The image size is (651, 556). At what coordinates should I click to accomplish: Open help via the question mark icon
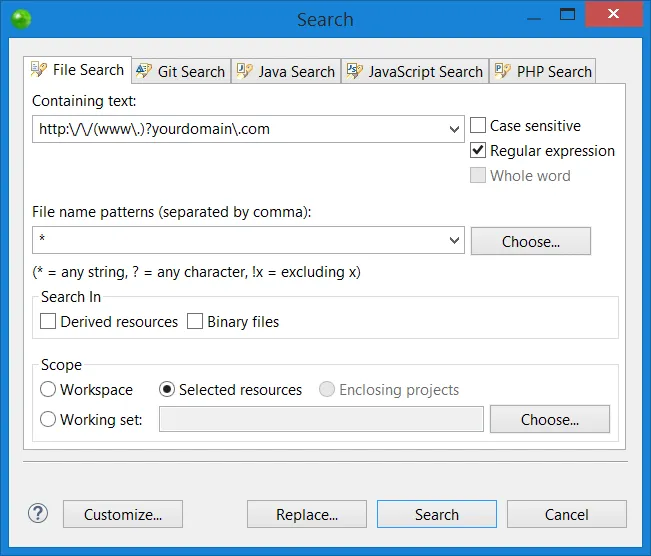click(38, 513)
